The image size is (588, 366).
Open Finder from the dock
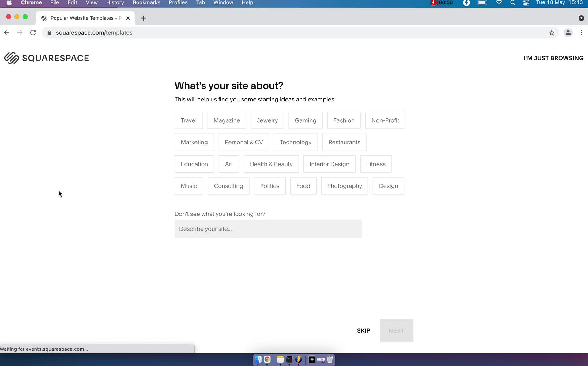click(258, 360)
